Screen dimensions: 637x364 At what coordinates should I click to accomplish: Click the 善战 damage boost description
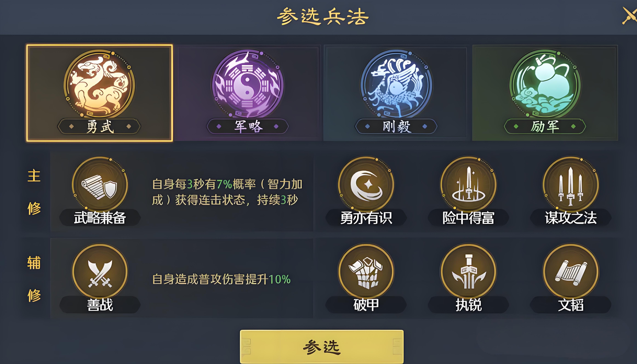[221, 279]
